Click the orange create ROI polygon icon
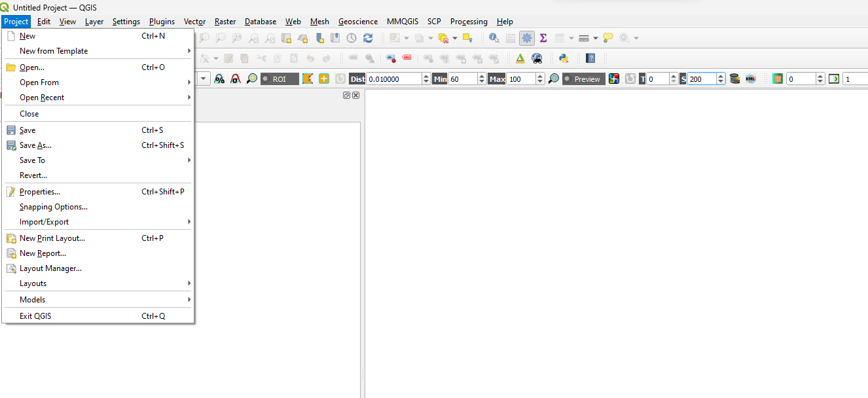The height and width of the screenshot is (398, 868). tap(308, 79)
